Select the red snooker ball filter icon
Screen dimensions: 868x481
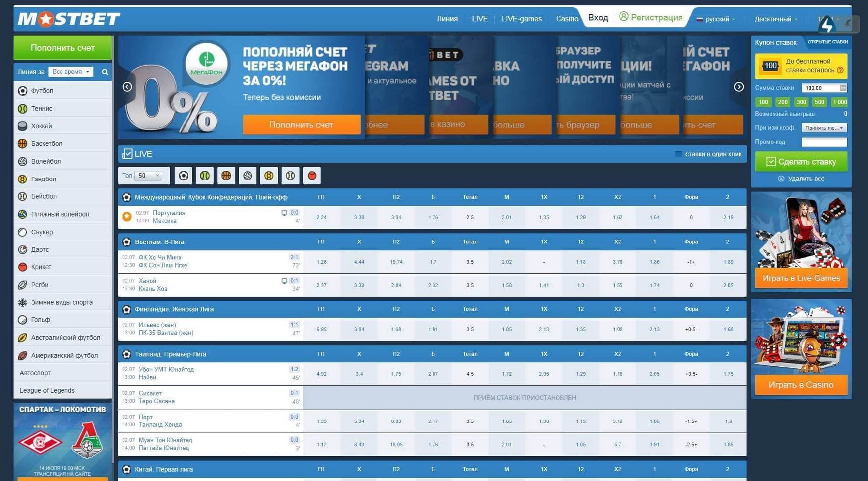311,175
